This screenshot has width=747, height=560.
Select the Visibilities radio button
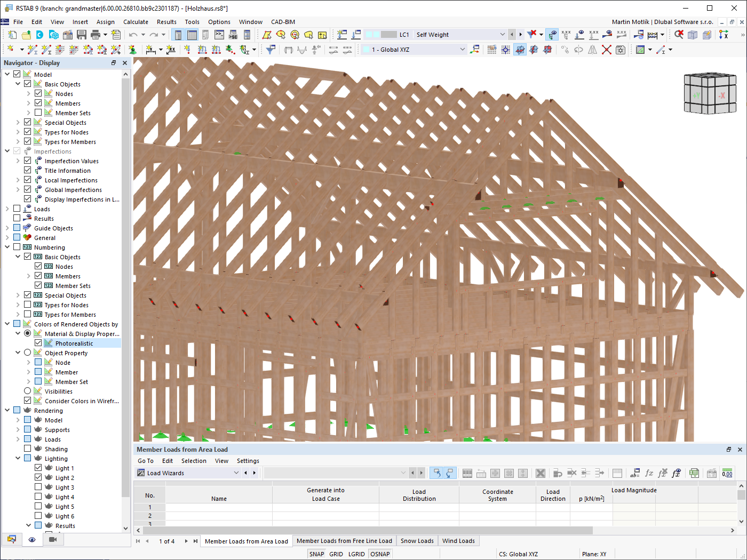pos(27,391)
